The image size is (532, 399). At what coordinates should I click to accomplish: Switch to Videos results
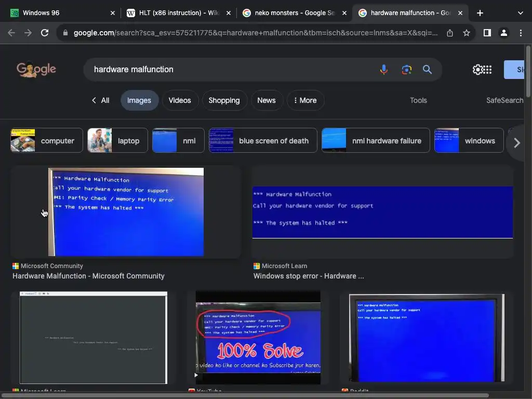tap(180, 100)
